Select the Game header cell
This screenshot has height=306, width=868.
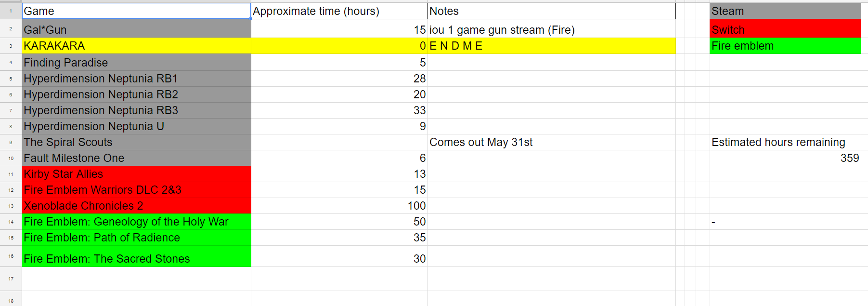pyautogui.click(x=136, y=11)
